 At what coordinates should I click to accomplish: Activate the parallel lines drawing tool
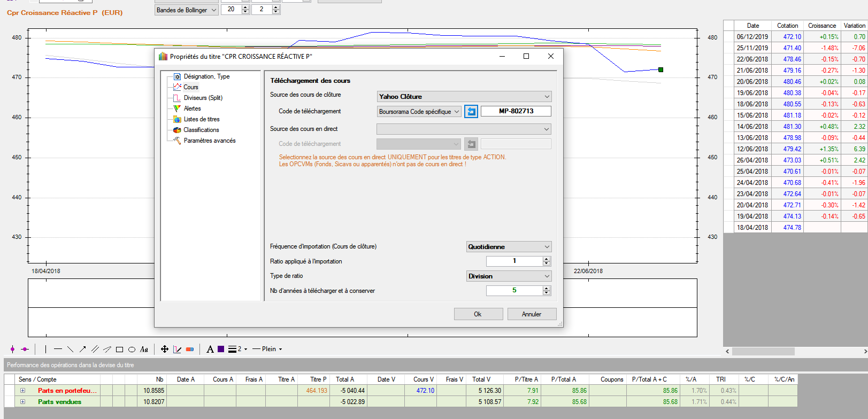95,349
